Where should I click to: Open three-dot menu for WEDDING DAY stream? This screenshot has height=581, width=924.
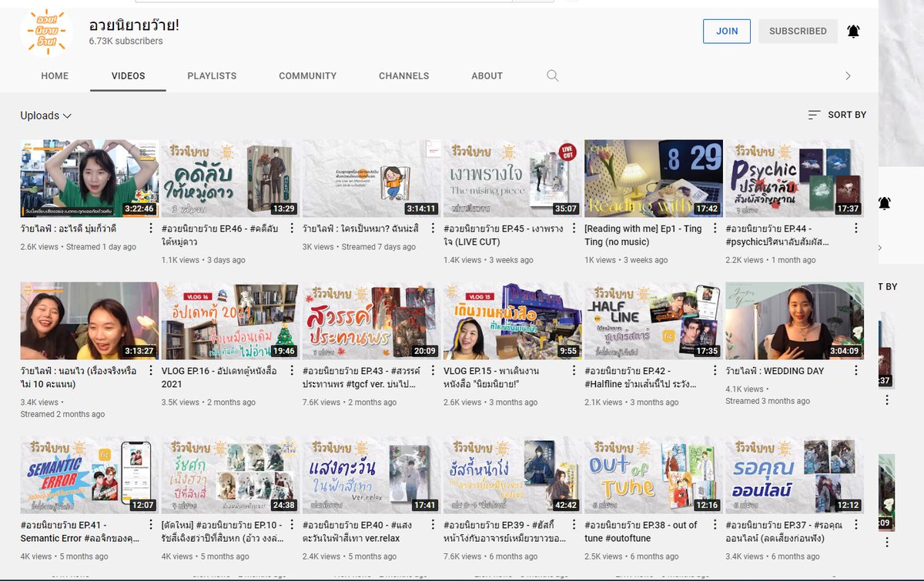pos(856,371)
